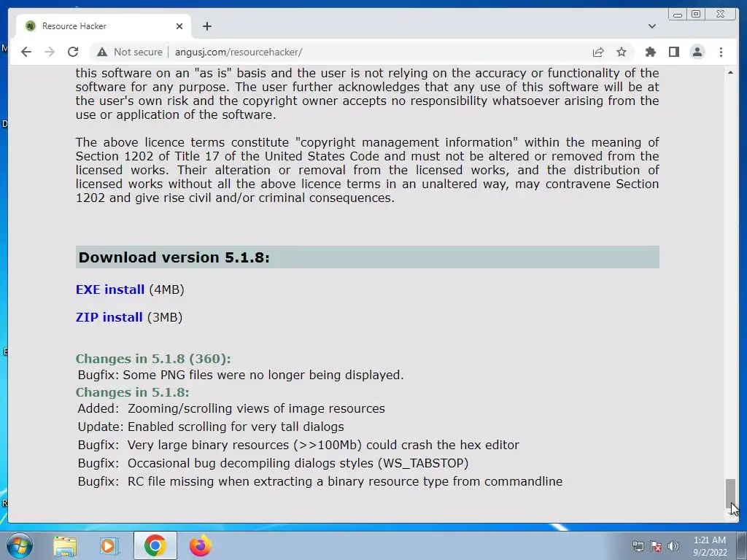Go back to the previous page
The image size is (747, 560).
tap(26, 52)
